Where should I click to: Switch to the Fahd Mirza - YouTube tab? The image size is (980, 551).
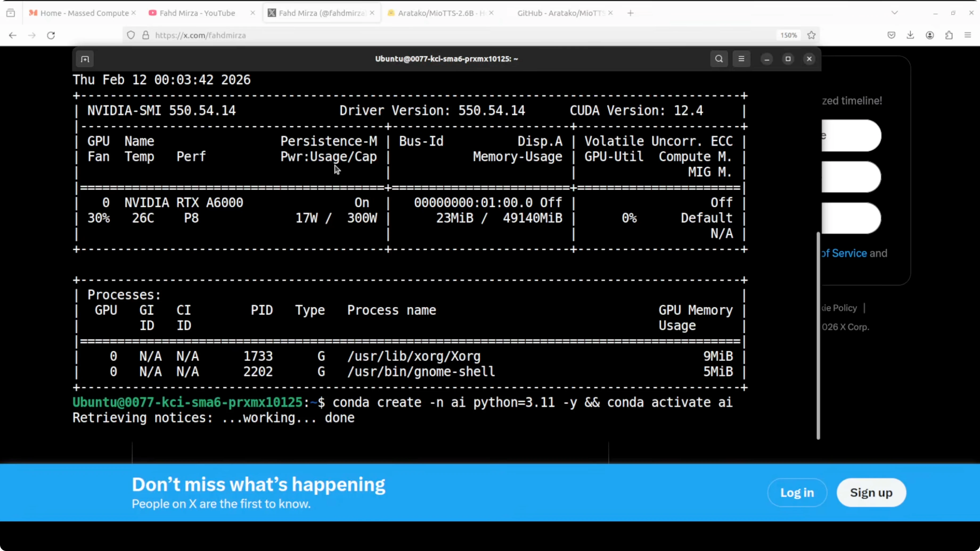coord(197,13)
